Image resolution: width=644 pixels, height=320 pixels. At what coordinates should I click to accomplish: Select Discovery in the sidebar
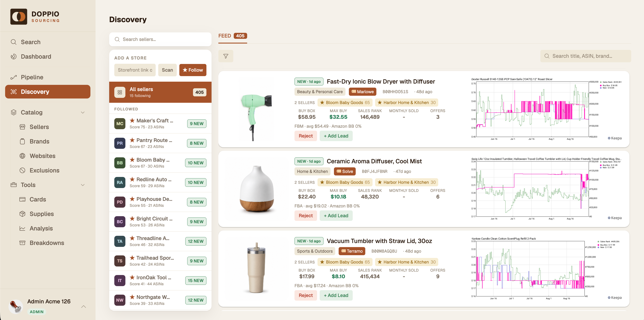[48, 92]
